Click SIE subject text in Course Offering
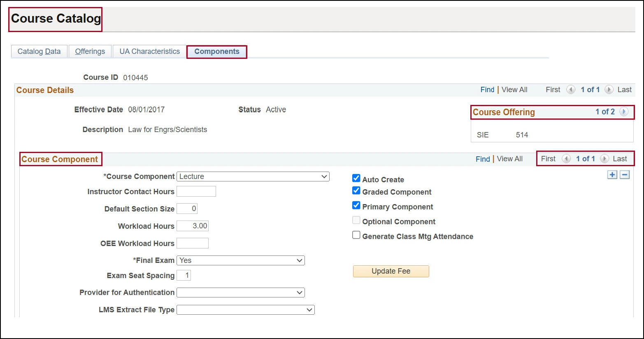The height and width of the screenshot is (339, 644). coord(483,135)
